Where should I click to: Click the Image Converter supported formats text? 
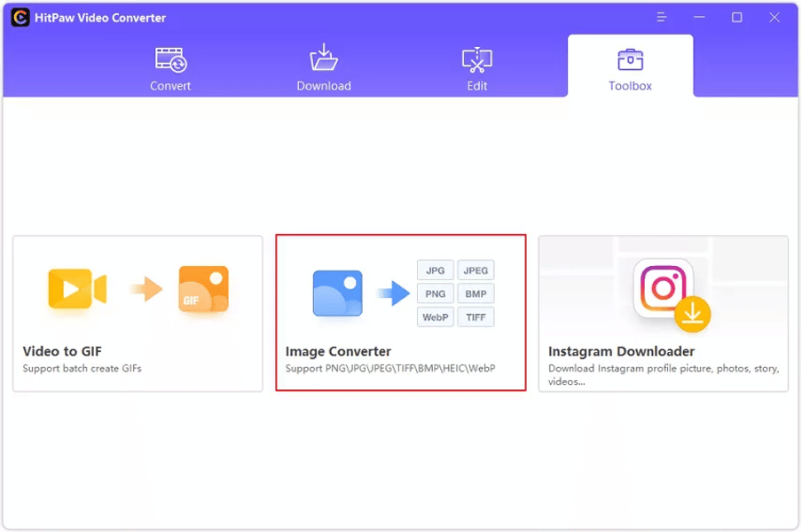(x=390, y=368)
